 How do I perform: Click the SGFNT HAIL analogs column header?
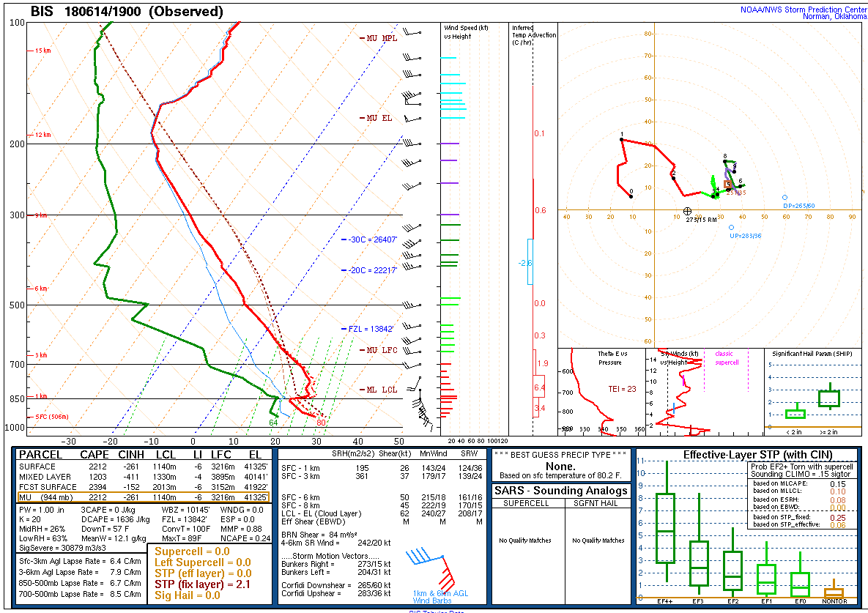pyautogui.click(x=596, y=503)
